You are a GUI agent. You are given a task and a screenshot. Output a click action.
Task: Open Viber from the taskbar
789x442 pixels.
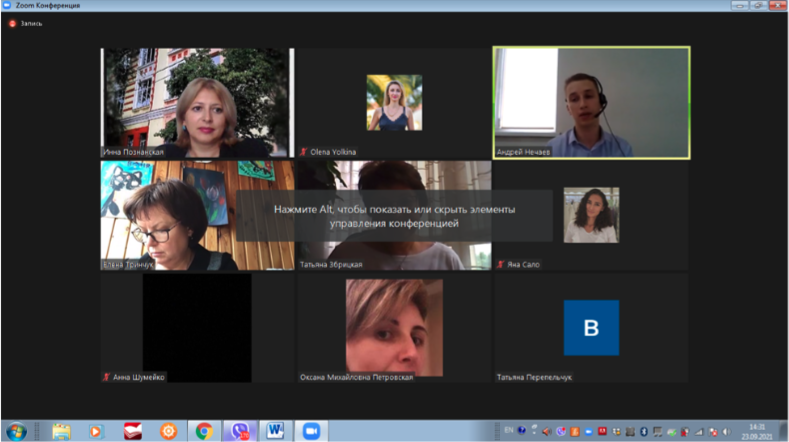(239, 430)
